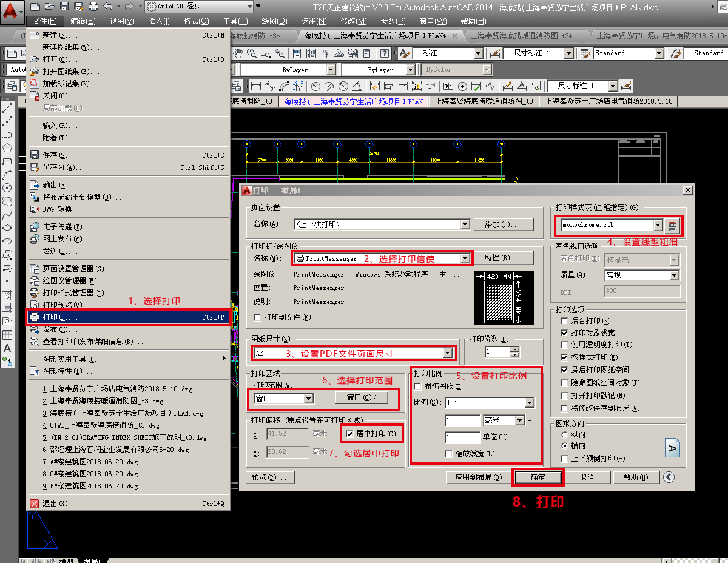Click the 取消 button in print dialog
The width and height of the screenshot is (728, 563).
(x=587, y=477)
